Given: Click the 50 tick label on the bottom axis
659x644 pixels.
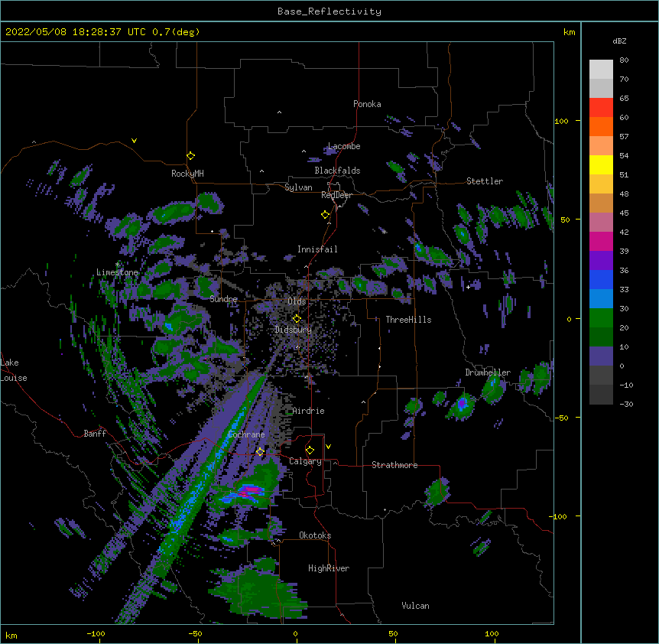Looking at the screenshot, I should click(393, 634).
